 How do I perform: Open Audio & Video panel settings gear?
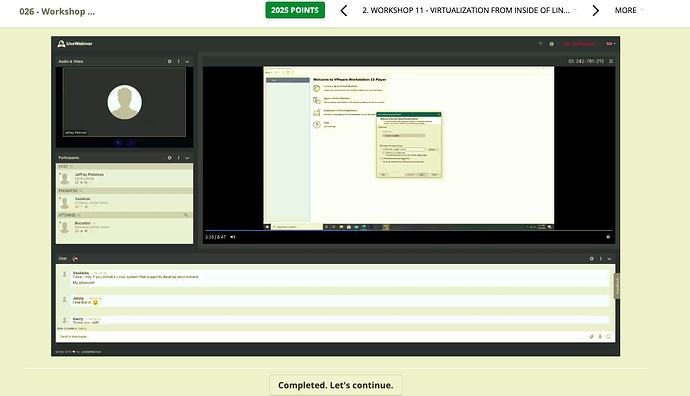click(169, 62)
